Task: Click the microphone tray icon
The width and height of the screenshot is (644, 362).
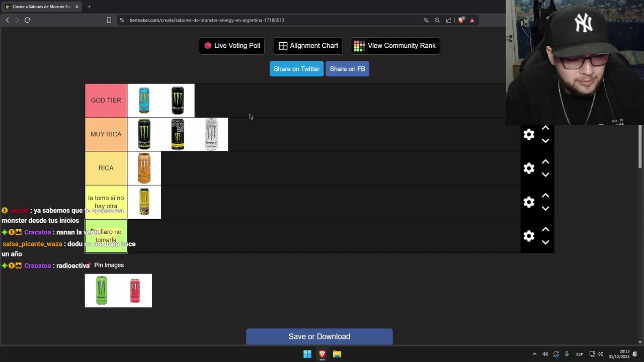Action: 567,354
